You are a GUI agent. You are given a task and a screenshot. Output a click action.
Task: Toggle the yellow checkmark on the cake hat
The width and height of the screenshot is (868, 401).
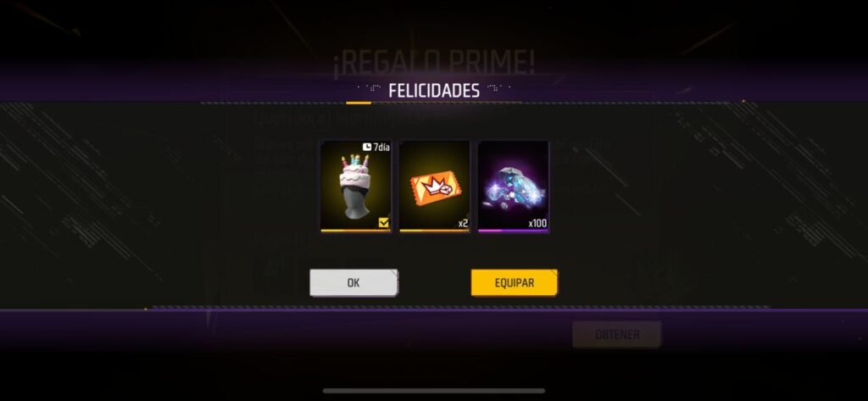point(384,223)
